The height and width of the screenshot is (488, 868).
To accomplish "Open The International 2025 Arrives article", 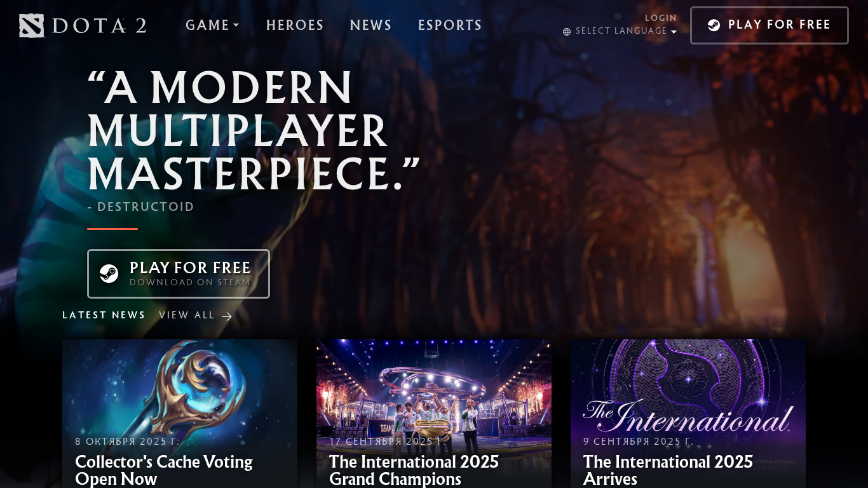I will click(x=688, y=414).
